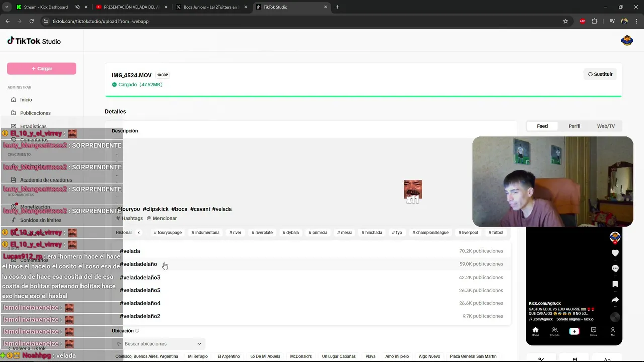Bookmark this page with the star icon

pyautogui.click(x=566, y=21)
